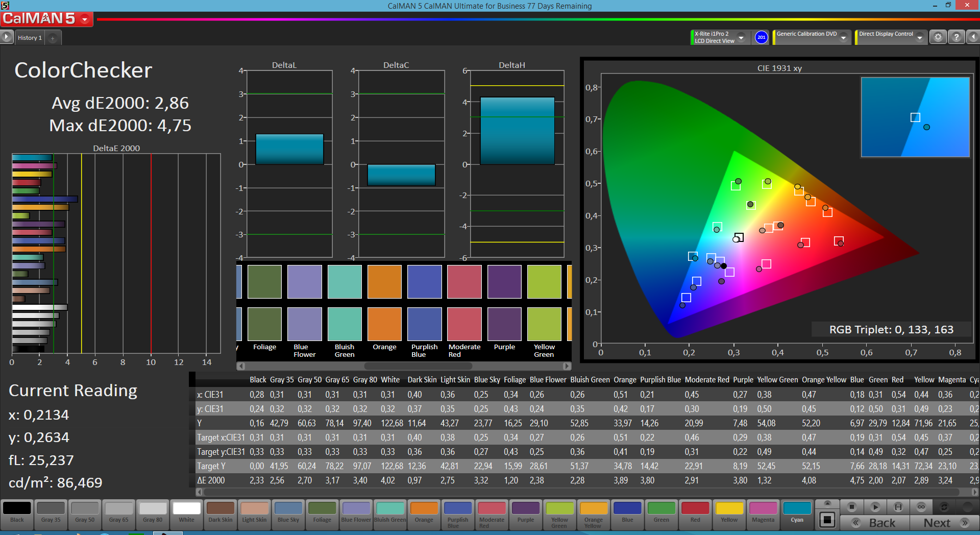Click the Back button
Screen dimensions: 980x535
pyautogui.click(x=875, y=523)
